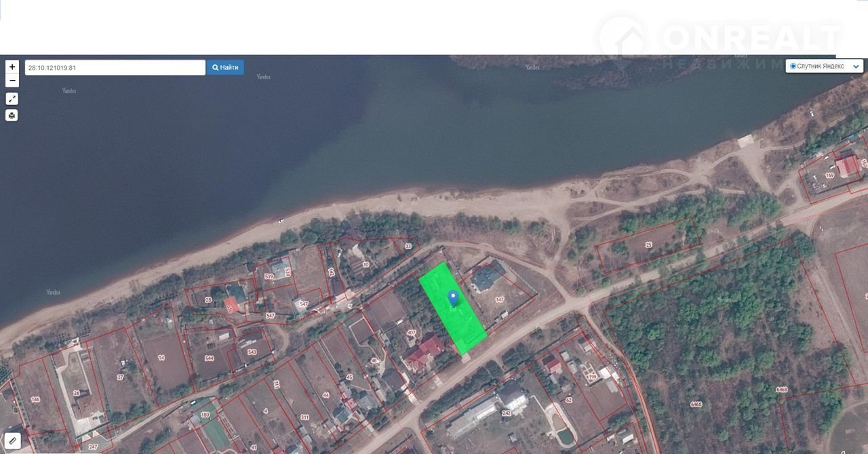Click parcel labeled 242

click(x=506, y=413)
